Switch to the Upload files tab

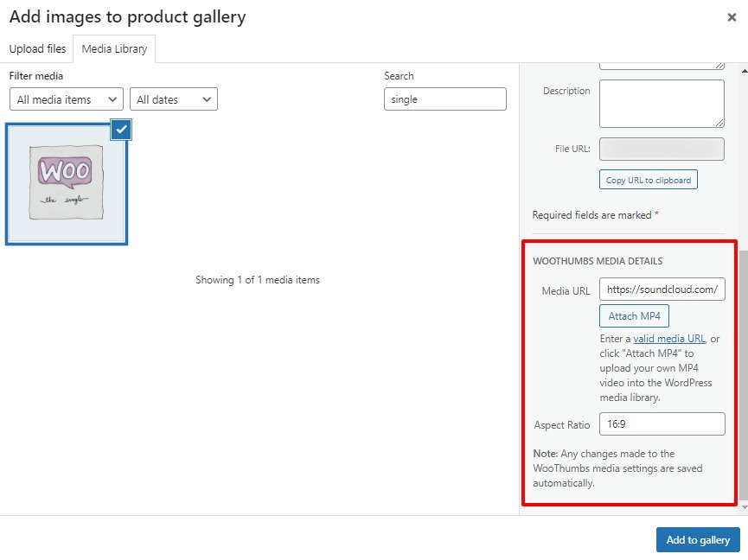(x=37, y=49)
